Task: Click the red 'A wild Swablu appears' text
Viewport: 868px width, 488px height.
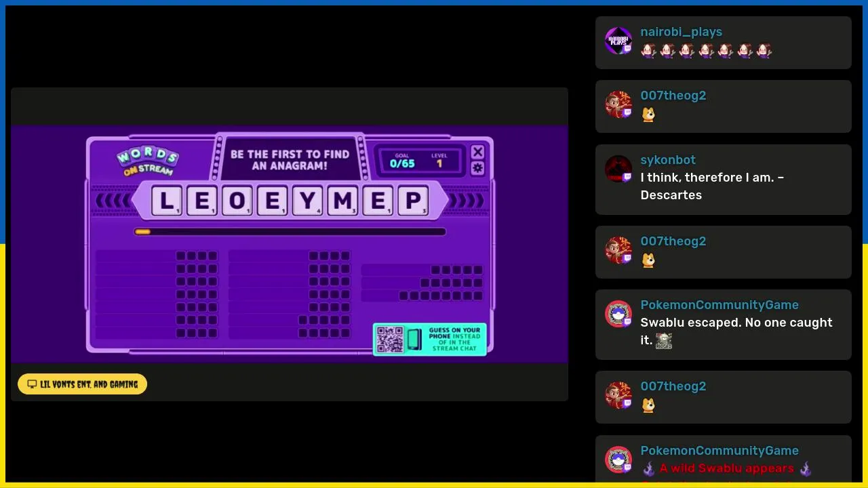Action: [726, 468]
